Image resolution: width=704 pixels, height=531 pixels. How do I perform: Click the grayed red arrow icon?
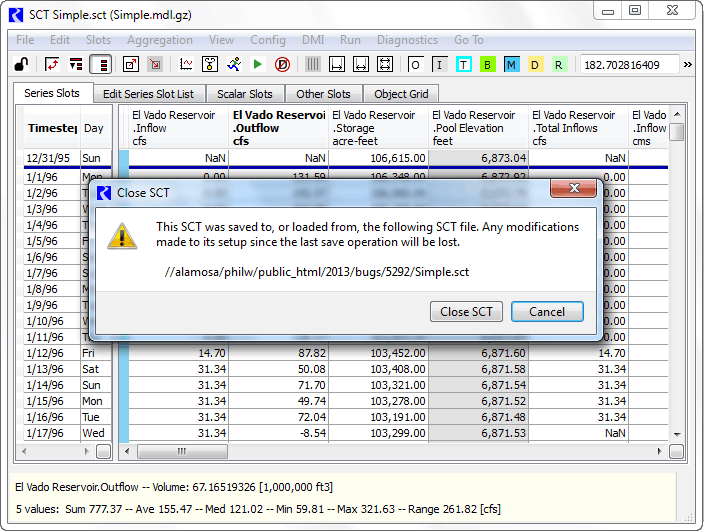pyautogui.click(x=155, y=65)
